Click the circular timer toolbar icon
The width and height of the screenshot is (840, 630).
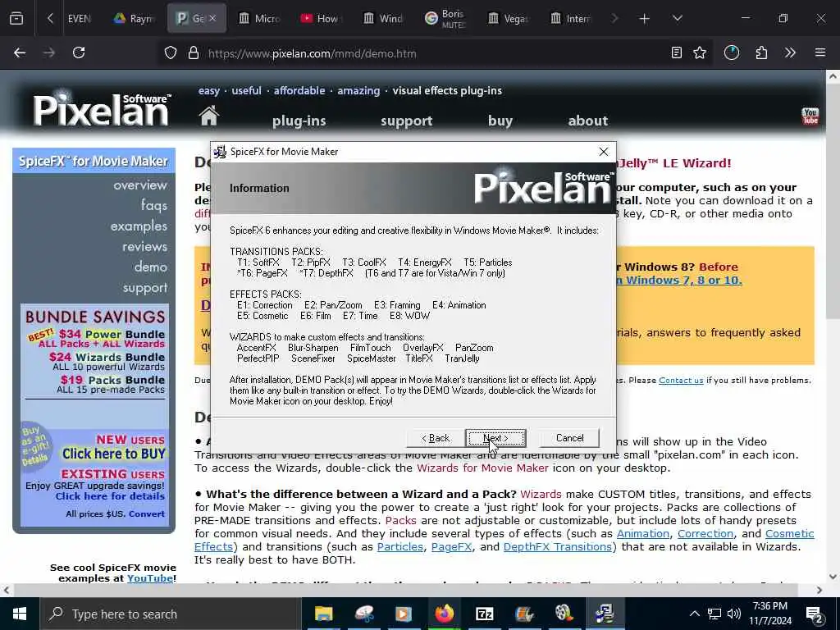click(x=731, y=53)
